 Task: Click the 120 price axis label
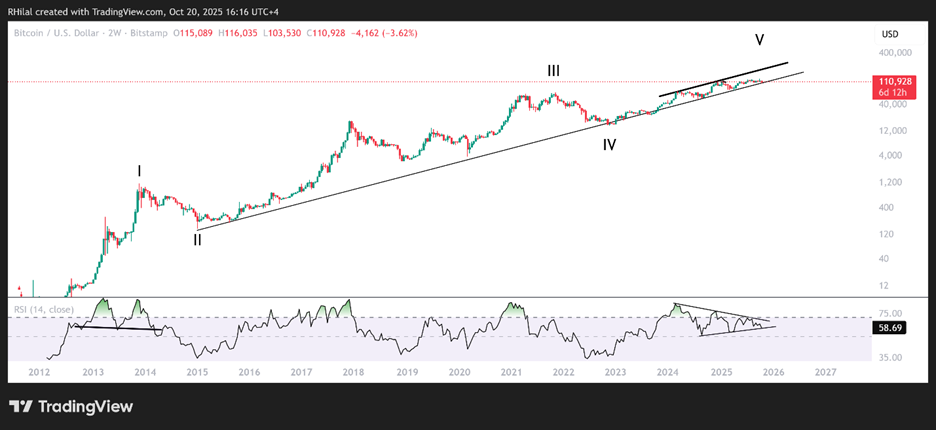click(885, 234)
